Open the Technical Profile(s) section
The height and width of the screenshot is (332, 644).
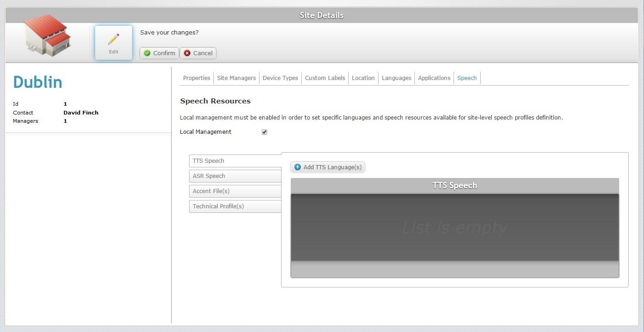click(x=235, y=206)
